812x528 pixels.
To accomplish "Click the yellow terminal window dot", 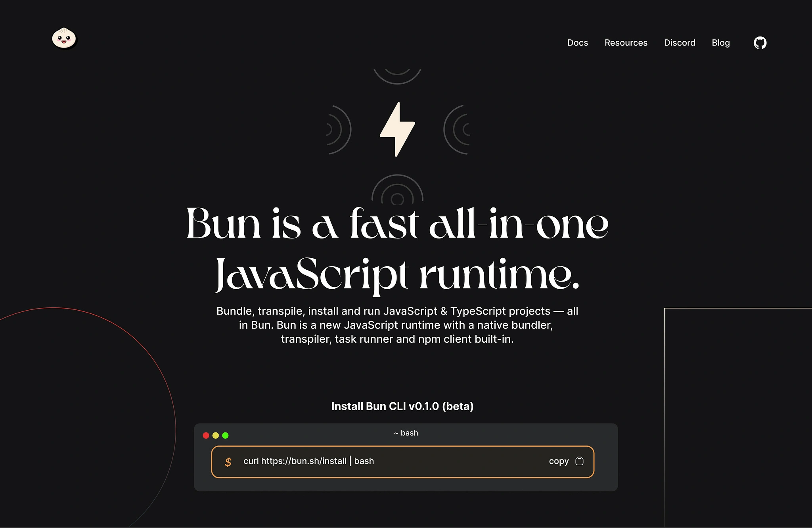I will pos(216,435).
